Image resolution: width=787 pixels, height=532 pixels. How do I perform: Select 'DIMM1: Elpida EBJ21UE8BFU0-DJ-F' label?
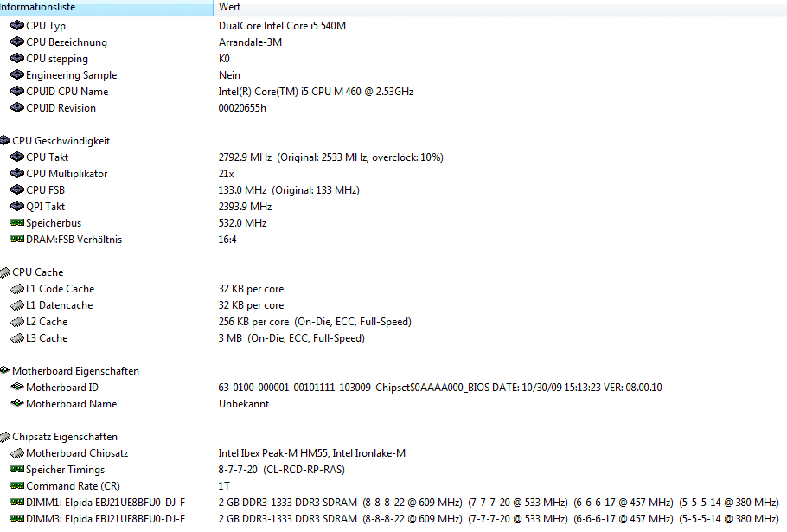106,503
